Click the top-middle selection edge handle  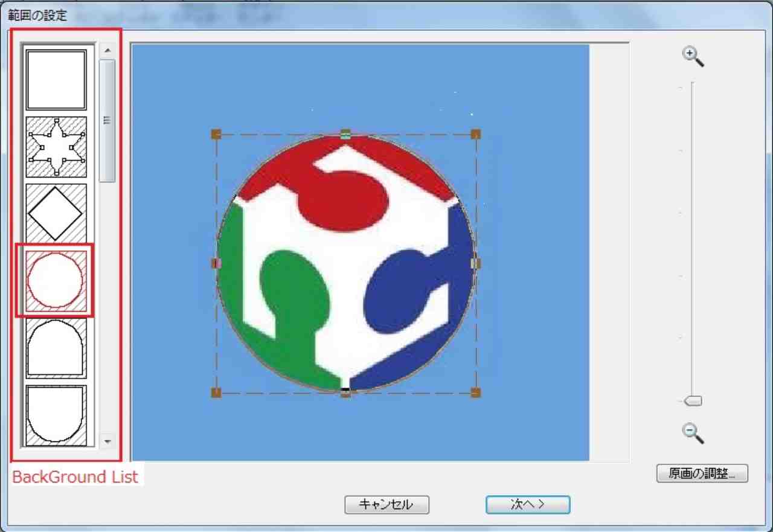[345, 134]
